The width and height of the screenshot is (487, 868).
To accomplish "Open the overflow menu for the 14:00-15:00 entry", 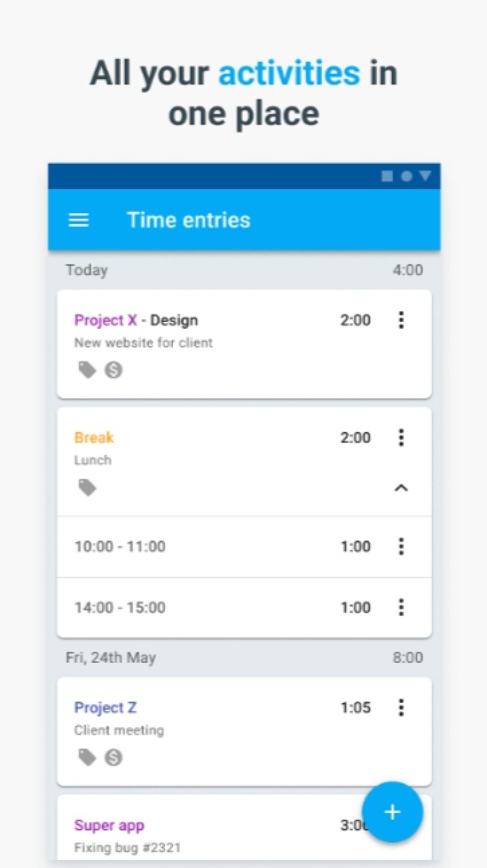I will tap(401, 608).
